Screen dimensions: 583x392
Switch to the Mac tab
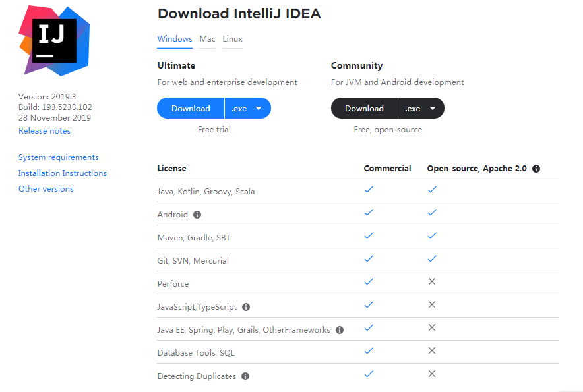(x=207, y=39)
